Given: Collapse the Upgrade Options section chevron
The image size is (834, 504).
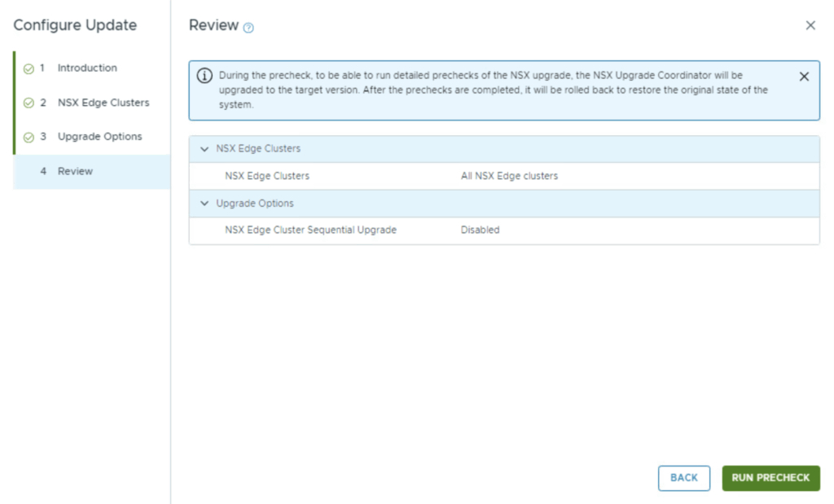Looking at the screenshot, I should click(204, 204).
